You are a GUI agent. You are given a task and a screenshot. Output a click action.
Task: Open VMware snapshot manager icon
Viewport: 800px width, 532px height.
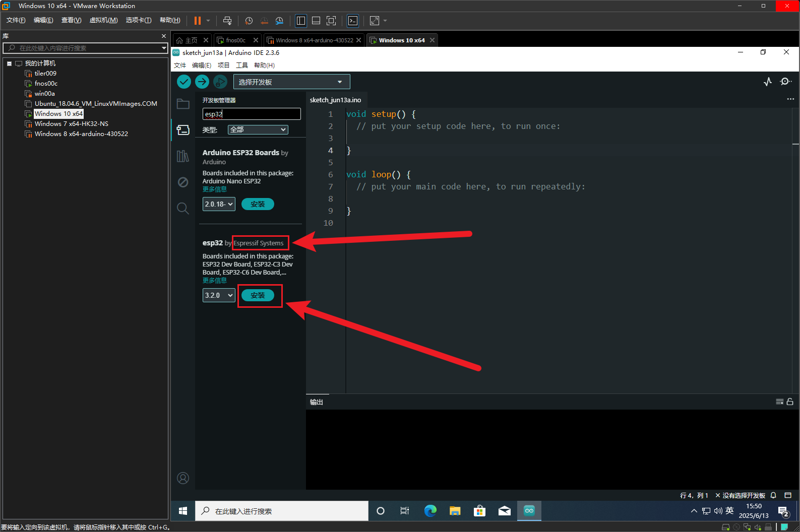279,21
